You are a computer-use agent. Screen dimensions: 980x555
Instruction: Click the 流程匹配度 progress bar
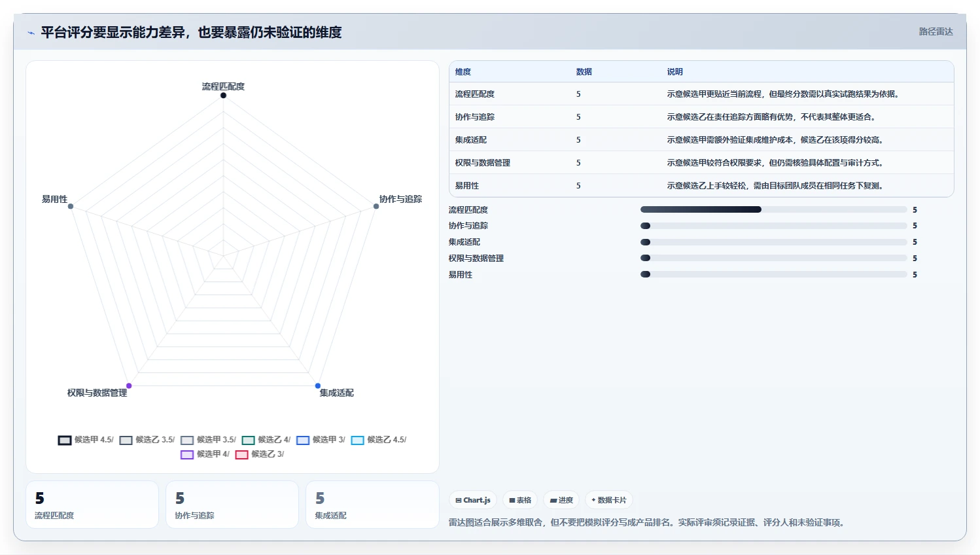click(x=774, y=209)
